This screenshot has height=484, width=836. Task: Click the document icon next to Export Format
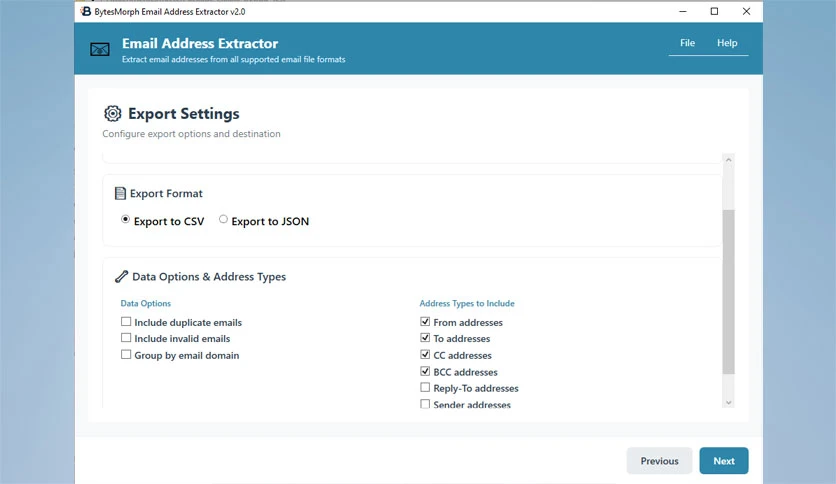(120, 193)
